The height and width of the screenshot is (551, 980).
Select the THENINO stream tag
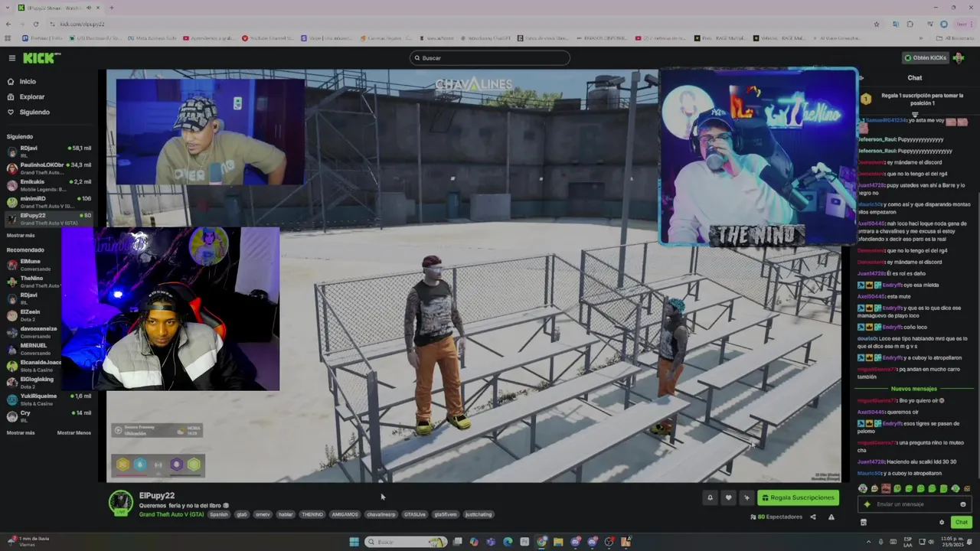(312, 514)
